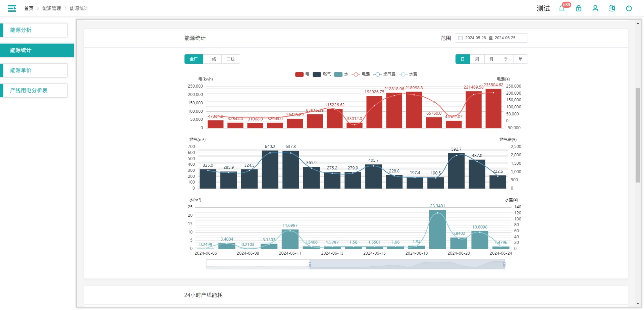Open 能源分析 in the sidebar
Viewport: 644px width, 310px height.
[34, 30]
